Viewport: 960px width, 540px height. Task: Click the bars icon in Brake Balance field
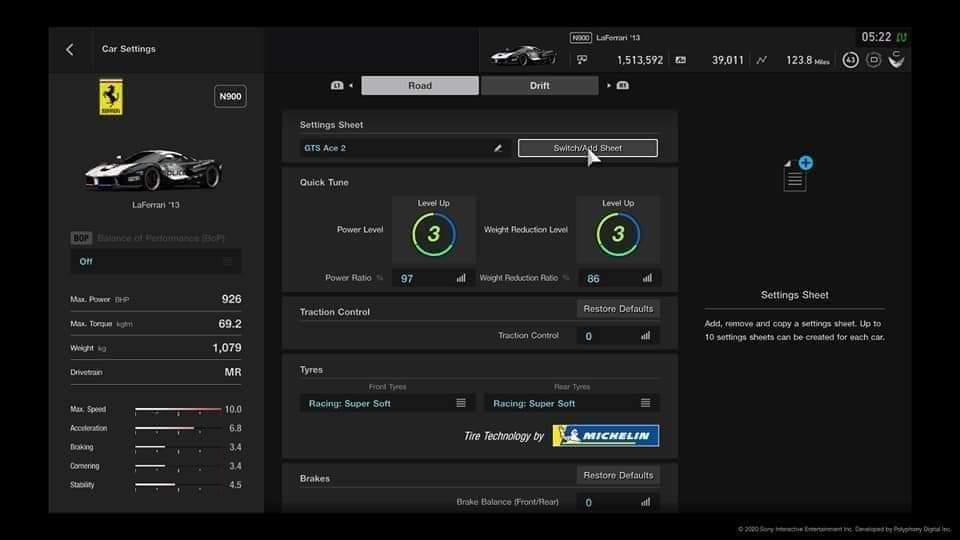[645, 502]
